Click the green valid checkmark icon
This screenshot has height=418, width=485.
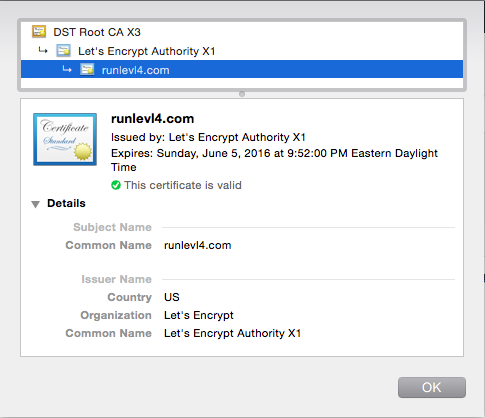116,185
